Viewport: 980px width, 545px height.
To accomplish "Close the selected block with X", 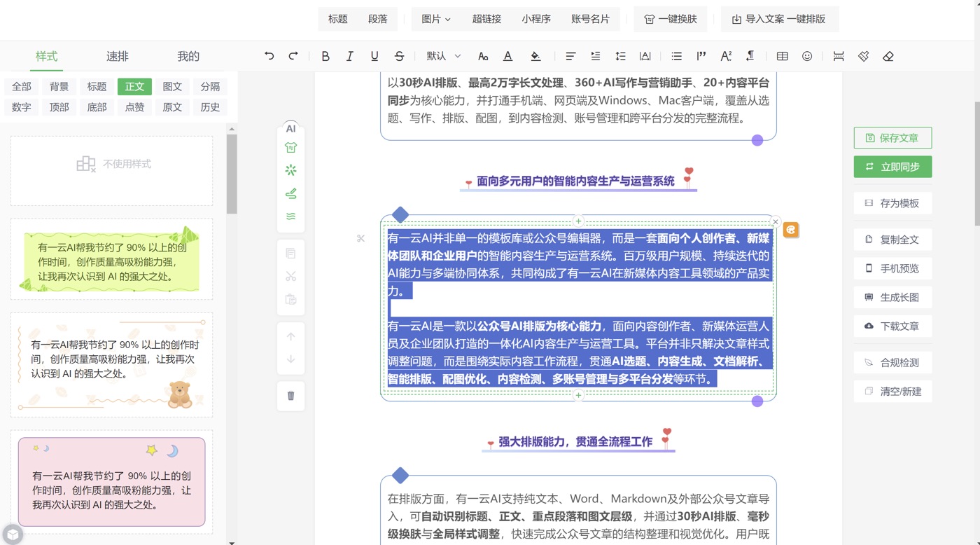I will (775, 221).
